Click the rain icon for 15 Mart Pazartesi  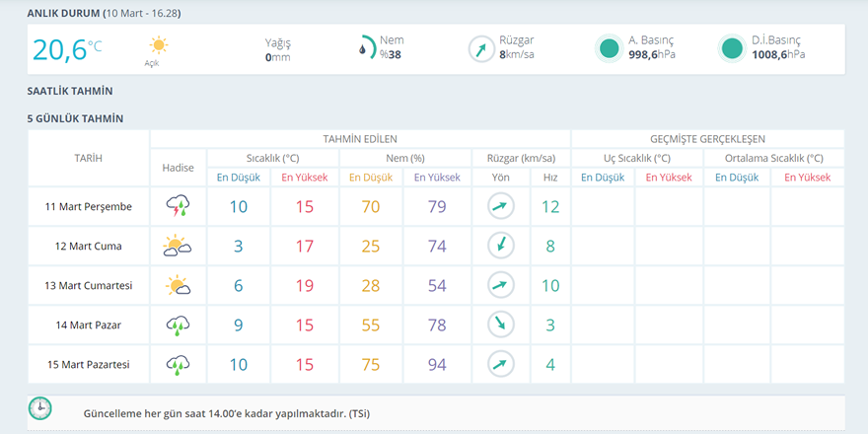[x=178, y=364]
